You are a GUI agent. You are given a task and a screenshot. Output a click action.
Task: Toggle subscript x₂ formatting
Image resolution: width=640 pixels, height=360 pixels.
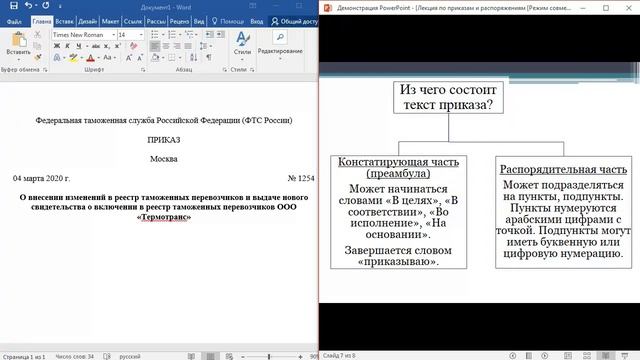tap(107, 46)
